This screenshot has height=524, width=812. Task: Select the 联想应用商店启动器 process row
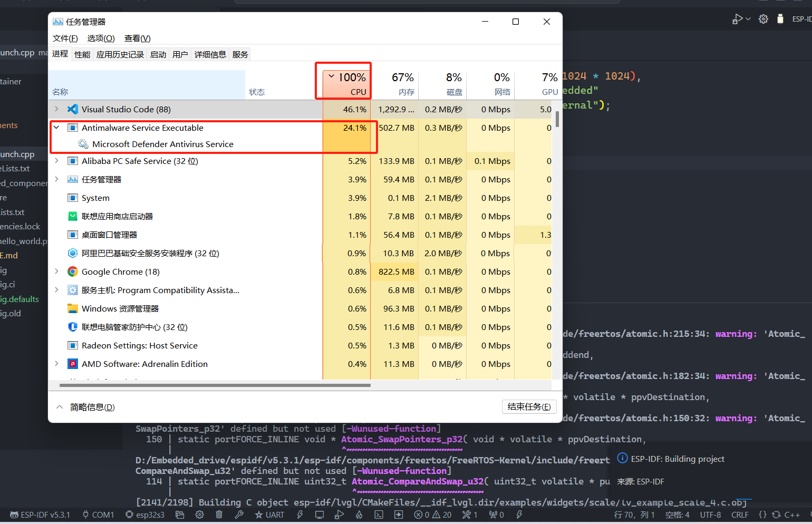(x=301, y=216)
